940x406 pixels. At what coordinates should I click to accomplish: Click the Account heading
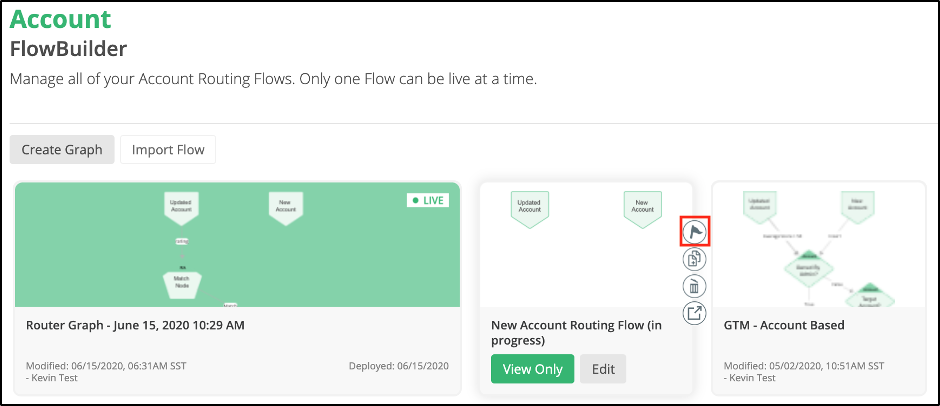[x=61, y=19]
